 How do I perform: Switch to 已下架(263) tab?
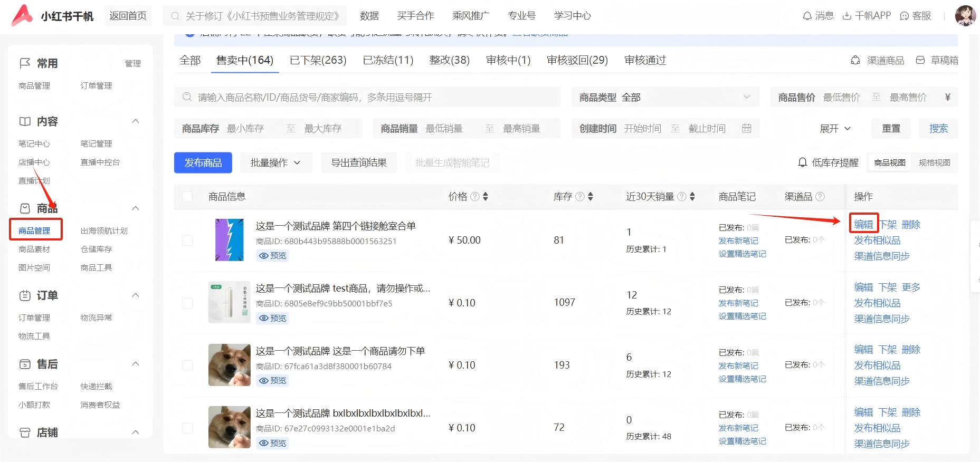click(x=318, y=60)
